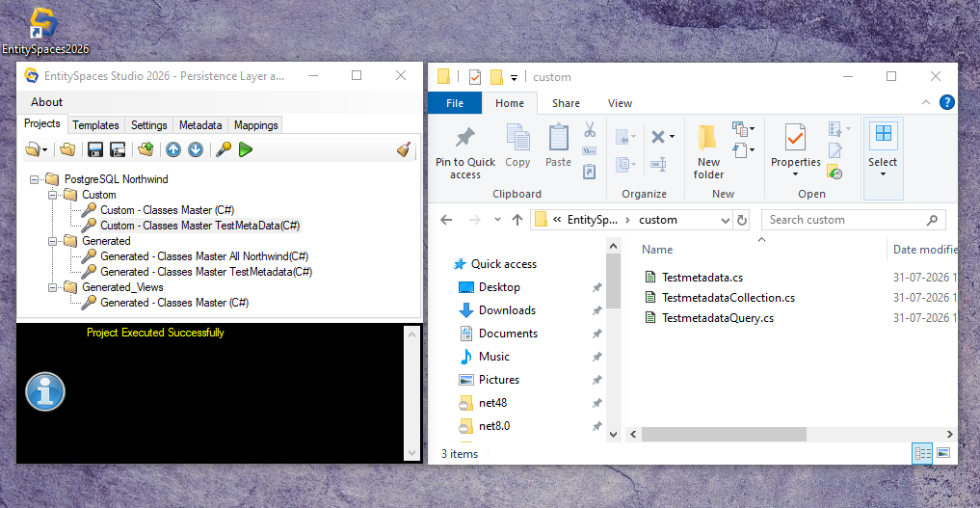980x508 pixels.
Task: Click the green play execute project icon
Action: click(x=246, y=150)
